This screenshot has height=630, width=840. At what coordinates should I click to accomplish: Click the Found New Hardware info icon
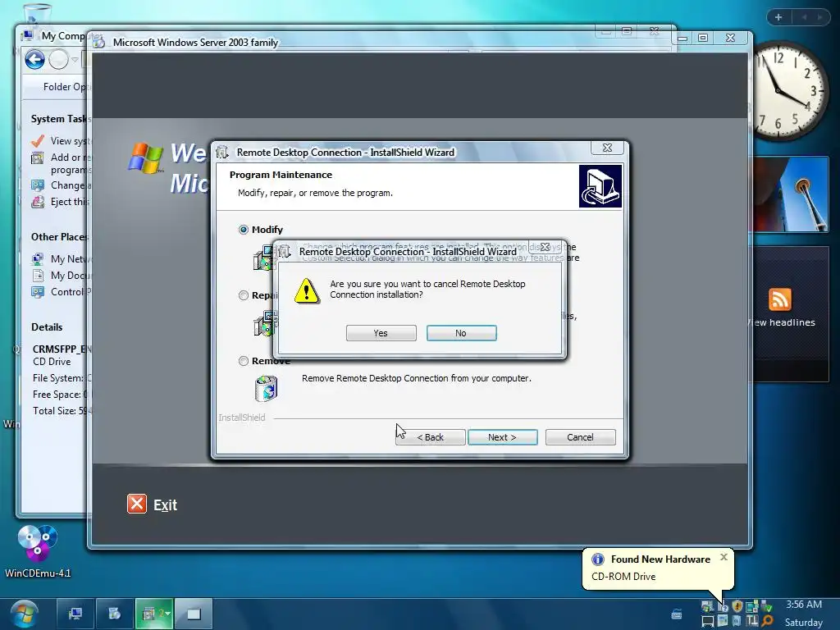click(x=597, y=559)
